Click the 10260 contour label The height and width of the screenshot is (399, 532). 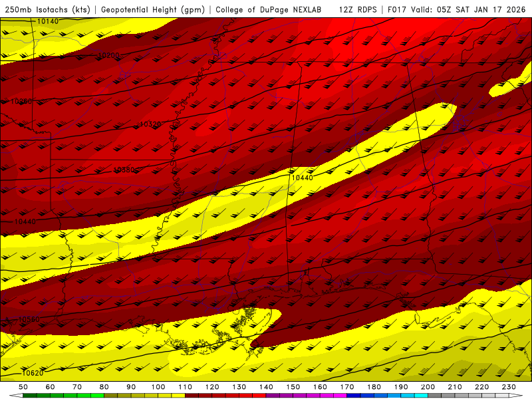[21, 101]
